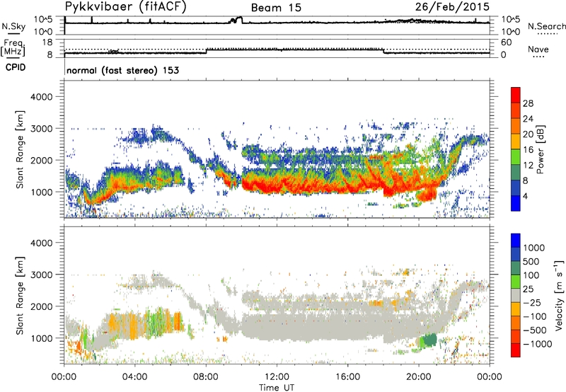Click the Velocity [m s-1] colorbar label
This screenshot has width=566, height=392.
559,295
